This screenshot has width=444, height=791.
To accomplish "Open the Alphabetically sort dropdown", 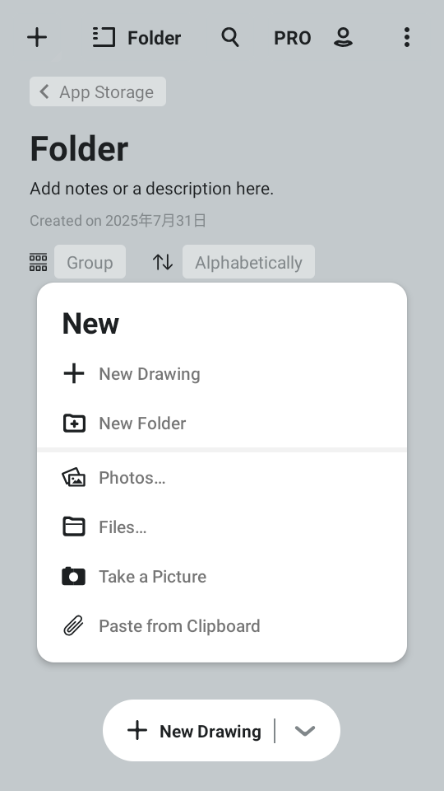I will [x=249, y=262].
